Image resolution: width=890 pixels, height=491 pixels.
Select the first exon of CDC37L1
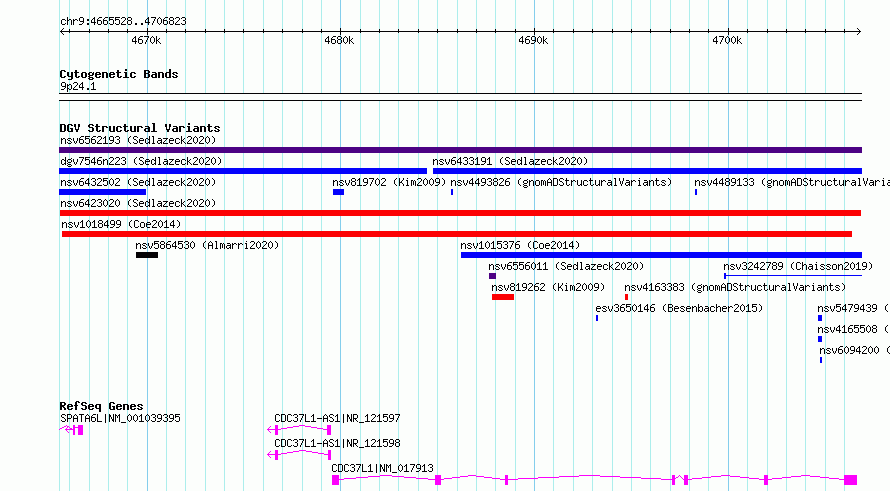335,480
